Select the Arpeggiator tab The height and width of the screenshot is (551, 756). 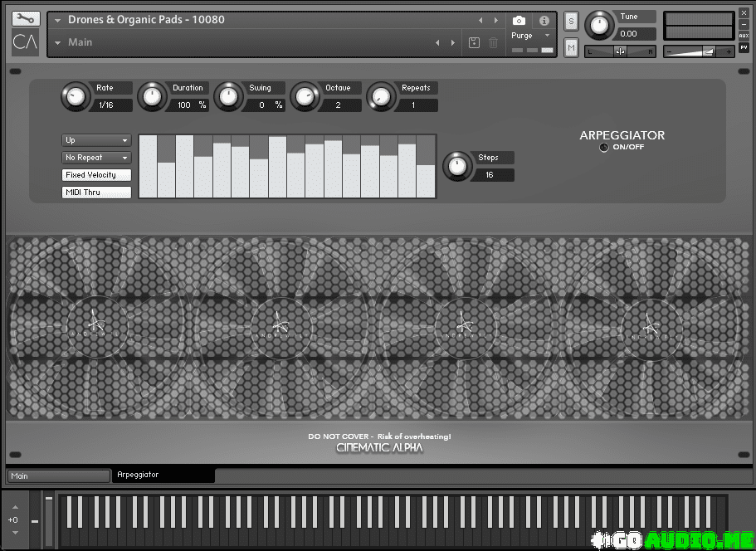click(x=163, y=475)
